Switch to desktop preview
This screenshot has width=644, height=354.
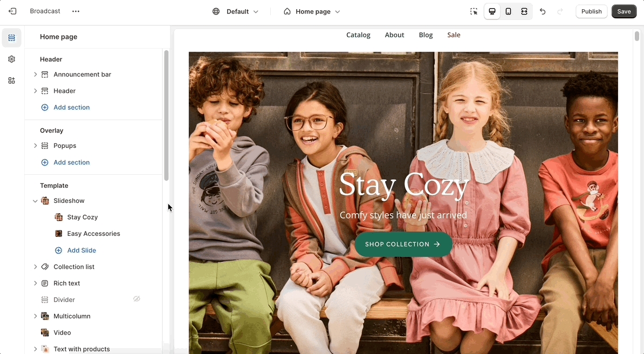point(492,11)
